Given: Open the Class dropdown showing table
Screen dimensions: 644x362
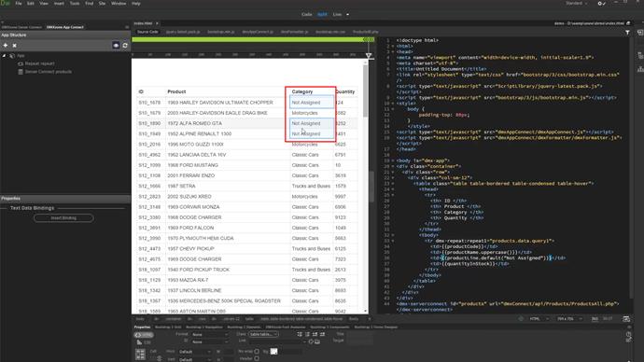Looking at the screenshot, I should (263, 335).
